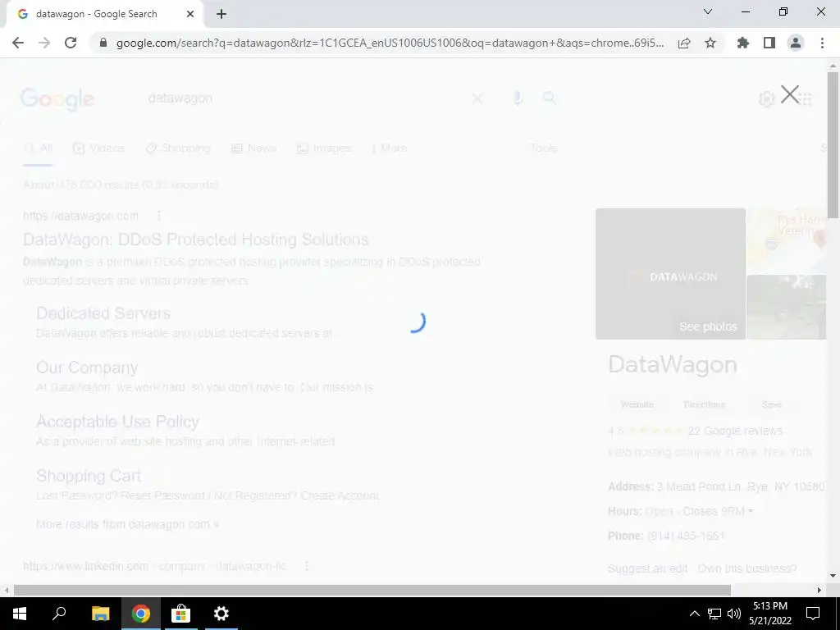Screen dimensions: 840x630
Task: Open the search Tools options
Action: [x=543, y=148]
